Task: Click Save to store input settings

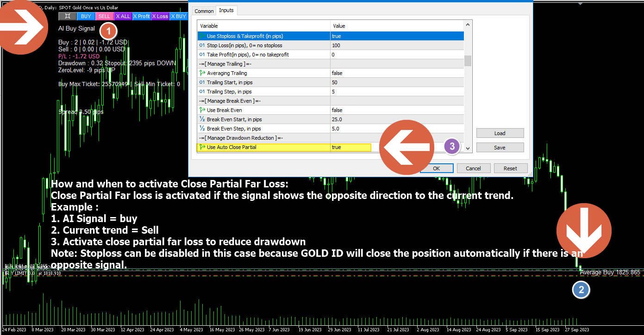Action: 500,148
